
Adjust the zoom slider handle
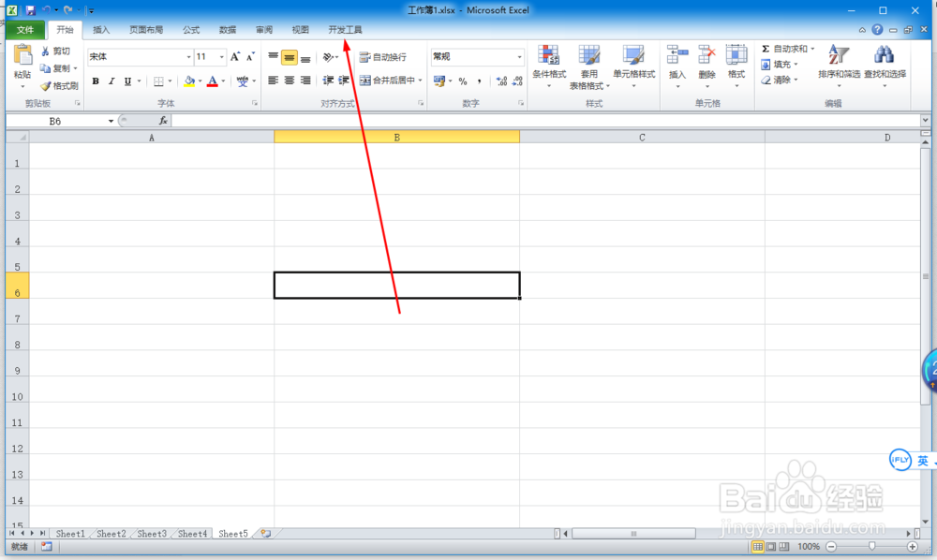pos(871,546)
